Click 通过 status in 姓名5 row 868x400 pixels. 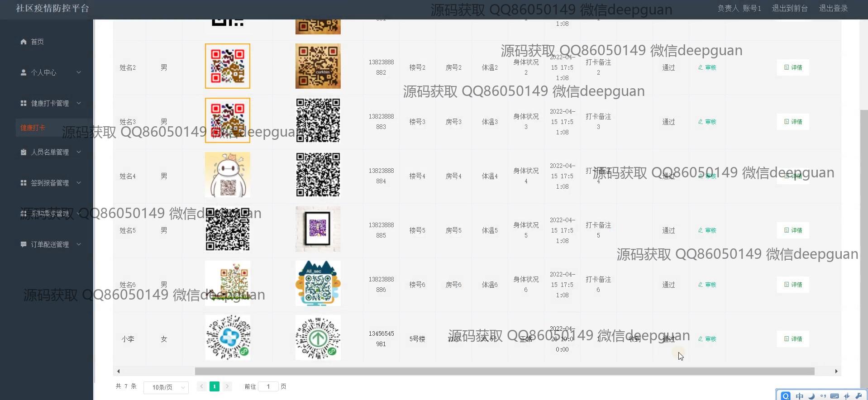pos(668,230)
